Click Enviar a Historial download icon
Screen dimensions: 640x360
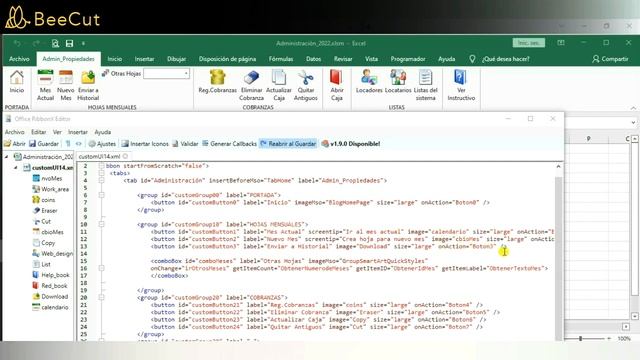(x=88, y=78)
